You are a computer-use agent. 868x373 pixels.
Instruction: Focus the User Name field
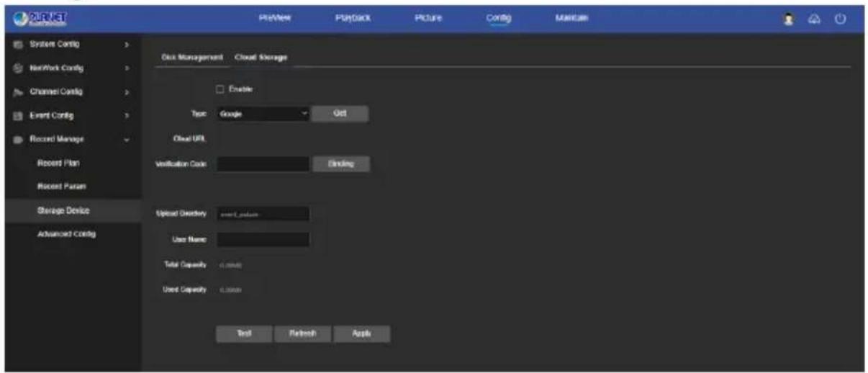point(263,239)
